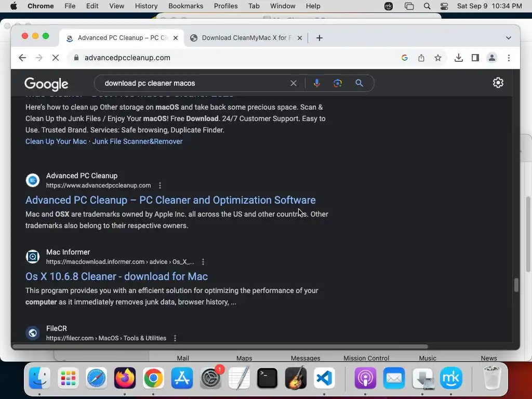This screenshot has height=399, width=532.
Task: Open Chrome downloads icon
Action: coord(459,58)
